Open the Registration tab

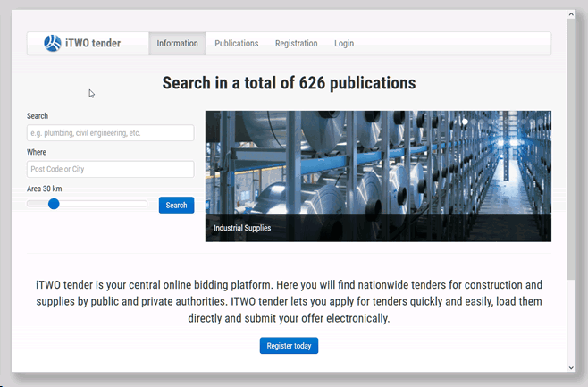297,44
